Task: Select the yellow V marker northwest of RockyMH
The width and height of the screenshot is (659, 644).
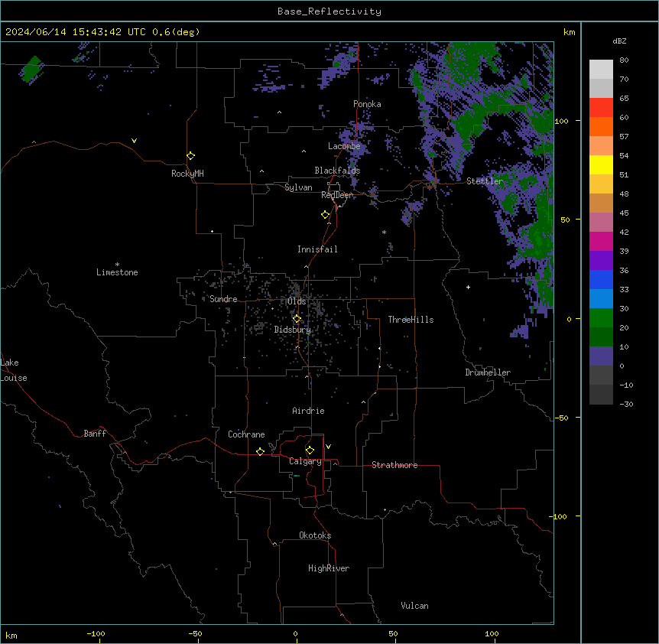Action: tap(134, 141)
